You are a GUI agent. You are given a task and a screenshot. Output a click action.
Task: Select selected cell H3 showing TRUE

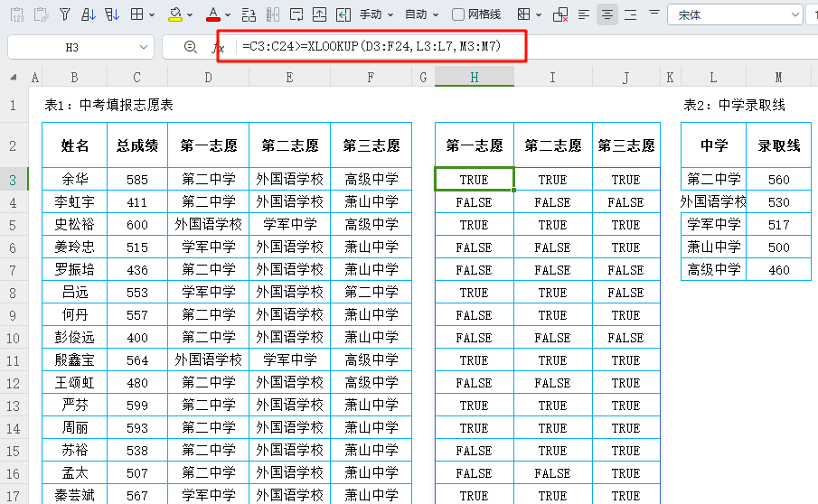(x=475, y=180)
